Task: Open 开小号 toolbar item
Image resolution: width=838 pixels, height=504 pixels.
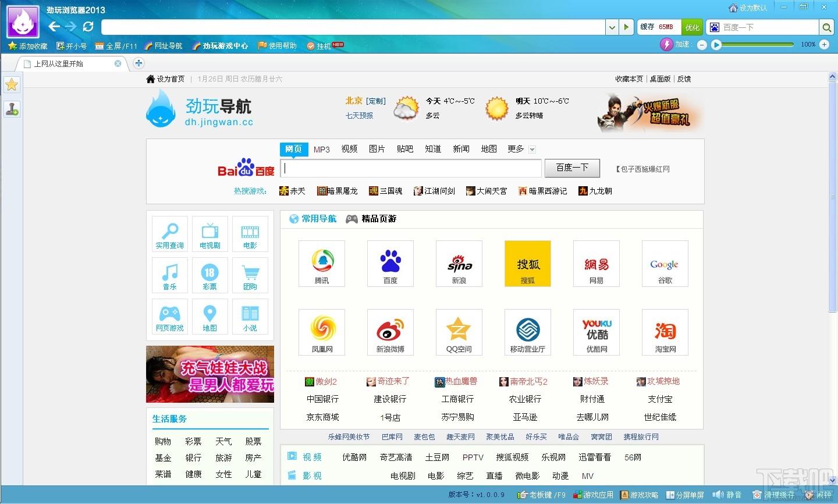Action: 72,46
